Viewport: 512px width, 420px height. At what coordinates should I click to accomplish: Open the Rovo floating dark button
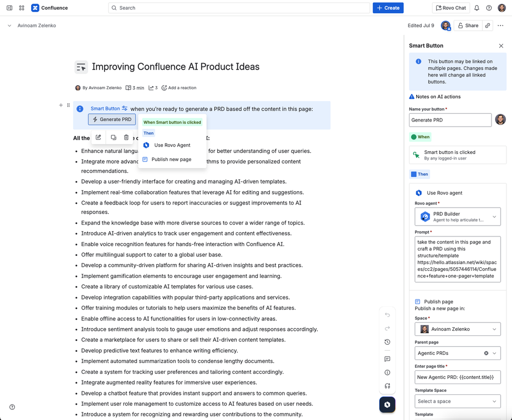[x=387, y=405]
